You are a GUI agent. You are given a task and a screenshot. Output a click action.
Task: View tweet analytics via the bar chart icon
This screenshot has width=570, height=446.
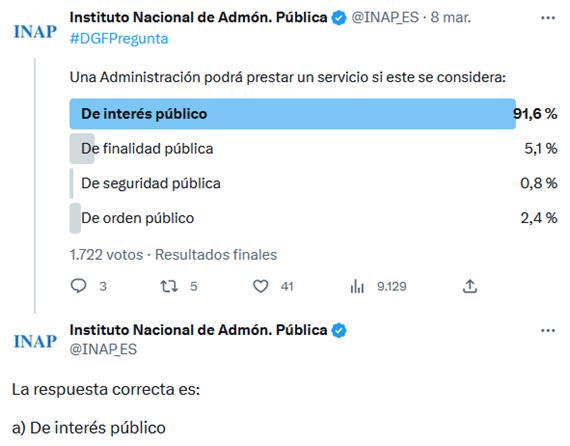[x=357, y=286]
